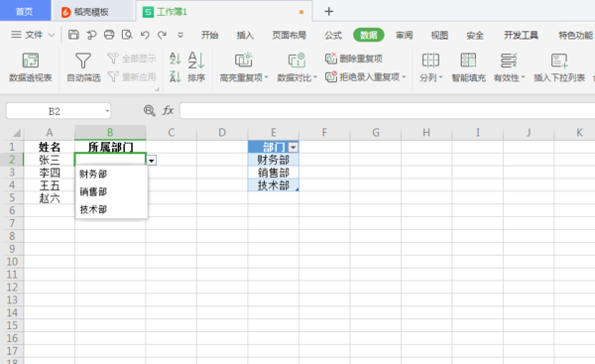Select cell containing 赵六

[x=50, y=197]
